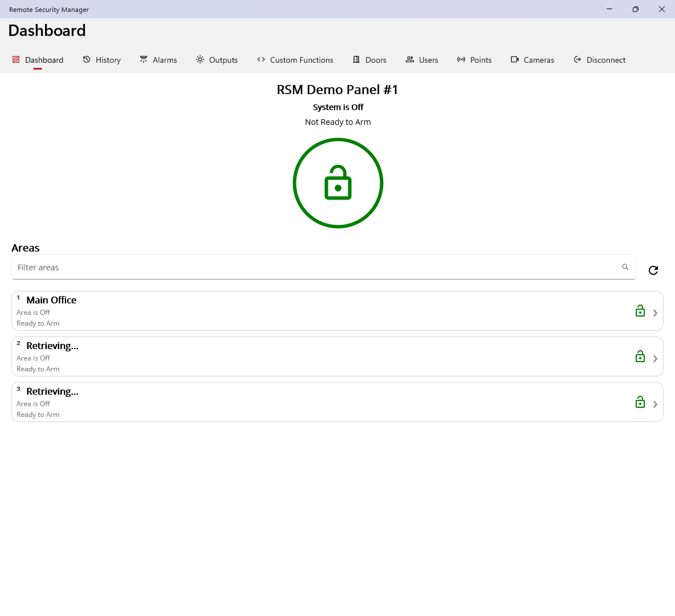This screenshot has height=616, width=675.
Task: Go to the Points tab
Action: click(x=474, y=60)
